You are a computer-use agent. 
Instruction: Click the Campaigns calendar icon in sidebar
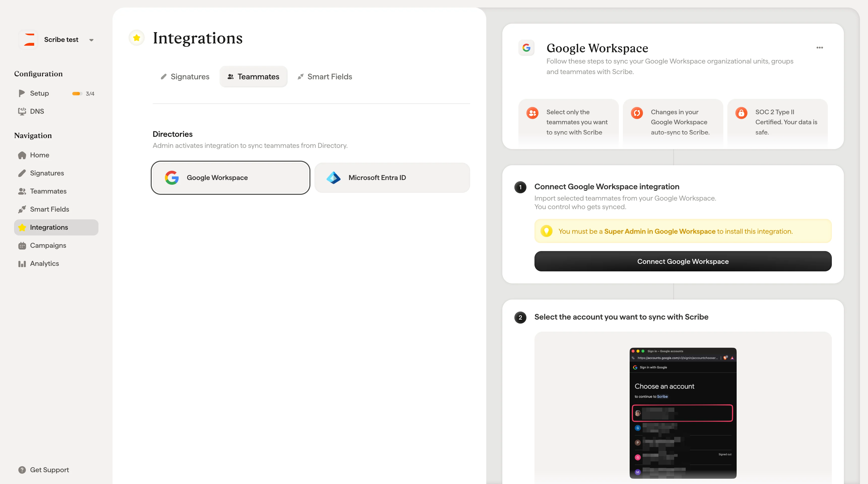tap(22, 246)
